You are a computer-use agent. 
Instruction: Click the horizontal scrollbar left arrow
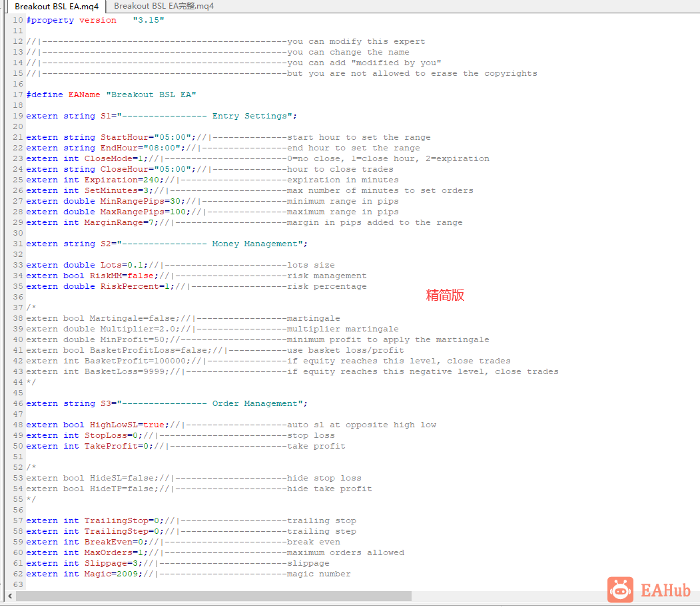point(10,596)
